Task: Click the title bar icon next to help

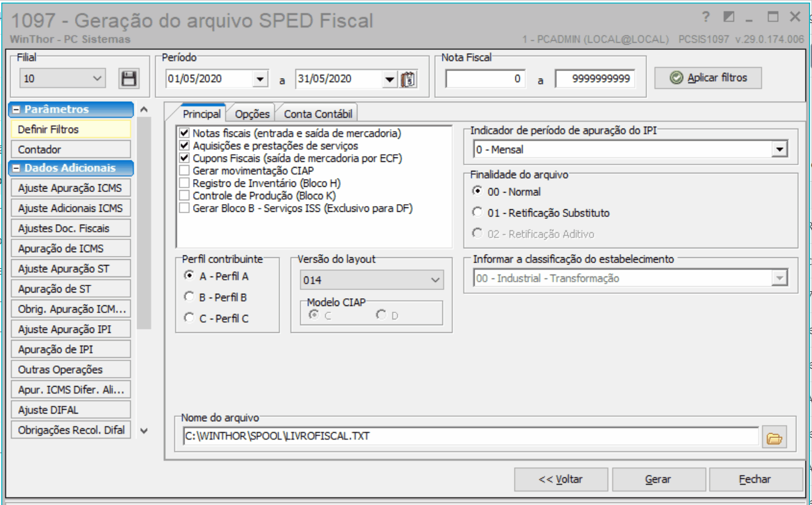Action: coord(728,17)
